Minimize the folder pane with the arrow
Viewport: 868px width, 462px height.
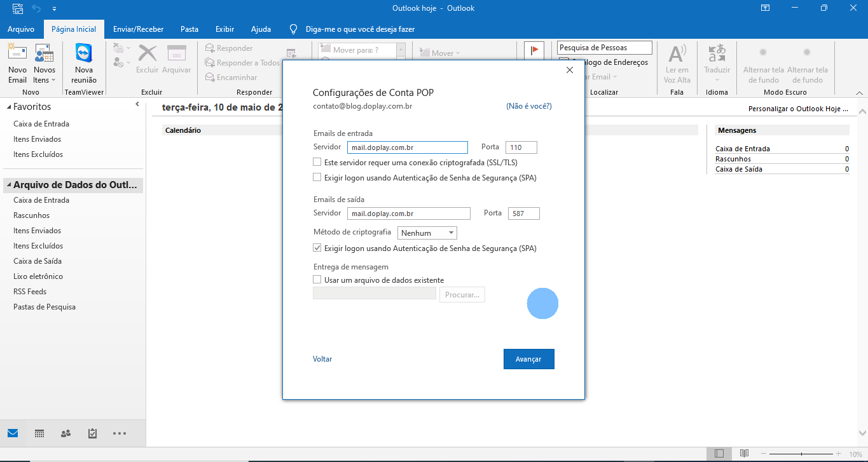(x=137, y=104)
